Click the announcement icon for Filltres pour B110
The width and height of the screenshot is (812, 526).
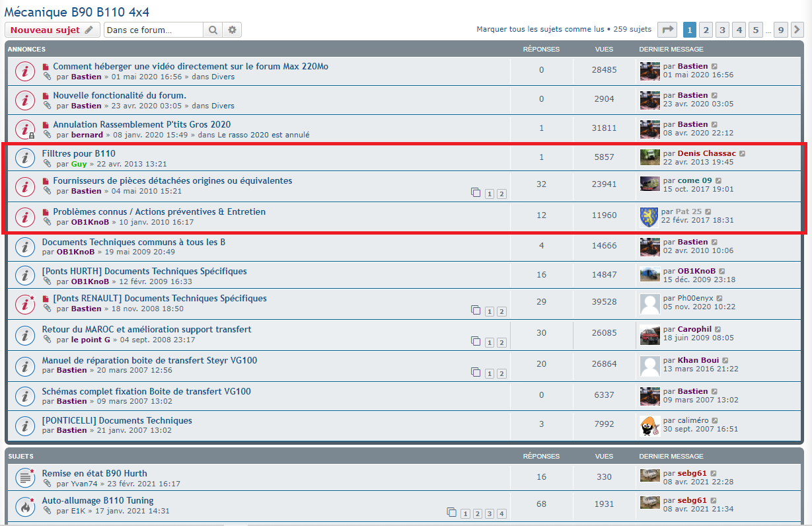[x=25, y=158]
